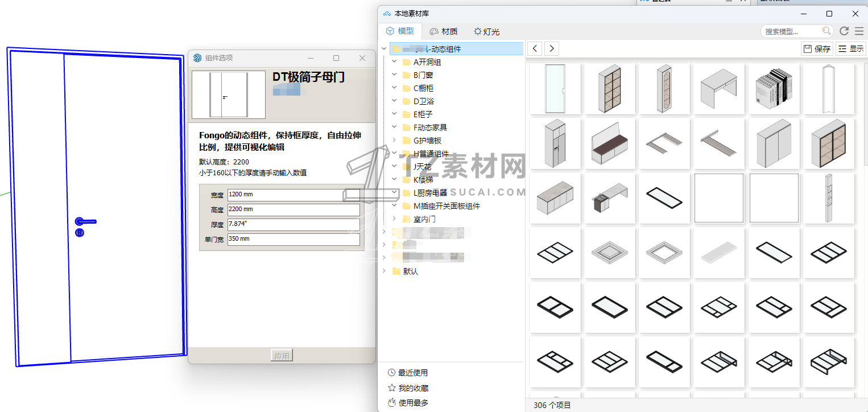The width and height of the screenshot is (868, 412).
Task: Click the 厚度 input field
Action: pyautogui.click(x=294, y=225)
